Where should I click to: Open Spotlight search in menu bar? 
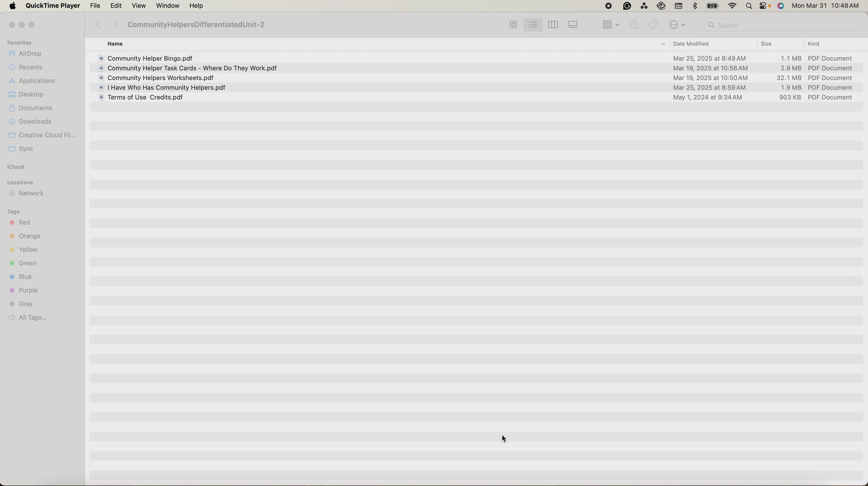point(749,6)
